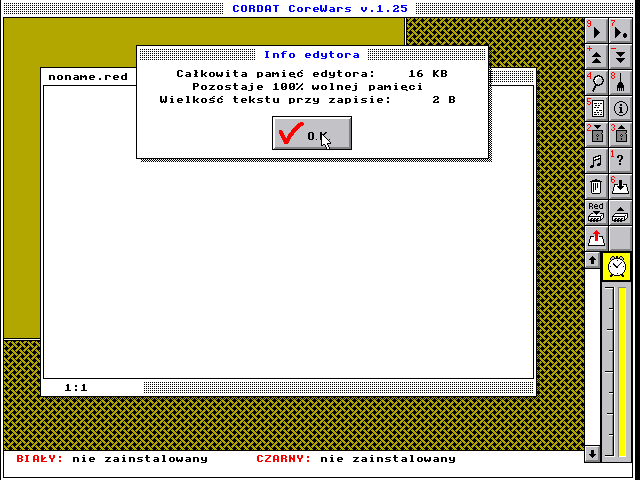This screenshot has height=480, width=640.
Task: Click the Red labeled disk icon
Action: (596, 212)
